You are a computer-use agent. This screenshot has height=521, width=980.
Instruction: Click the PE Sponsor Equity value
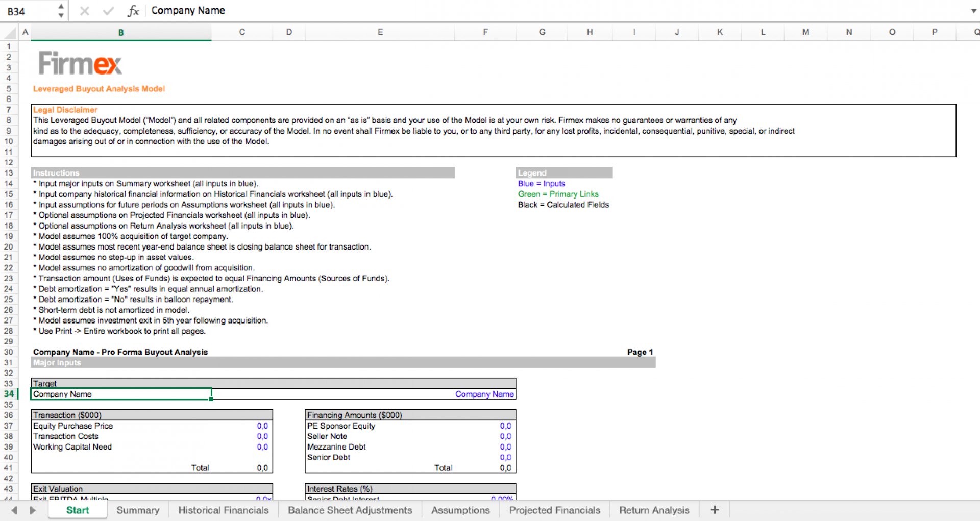[x=505, y=426]
